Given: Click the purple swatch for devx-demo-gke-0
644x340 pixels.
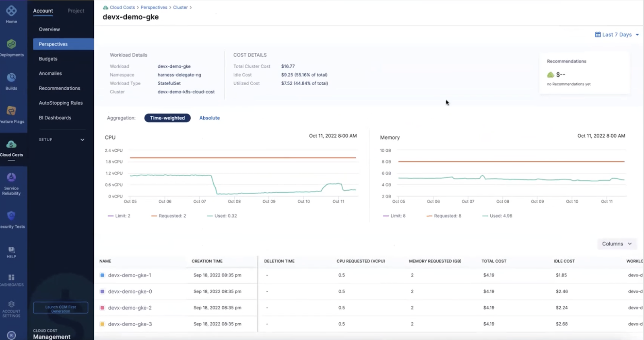Looking at the screenshot, I should pos(102,291).
